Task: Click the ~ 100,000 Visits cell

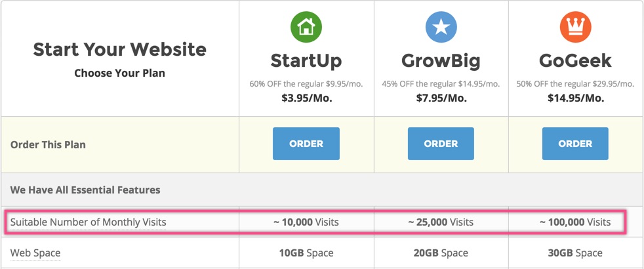Action: pyautogui.click(x=575, y=222)
